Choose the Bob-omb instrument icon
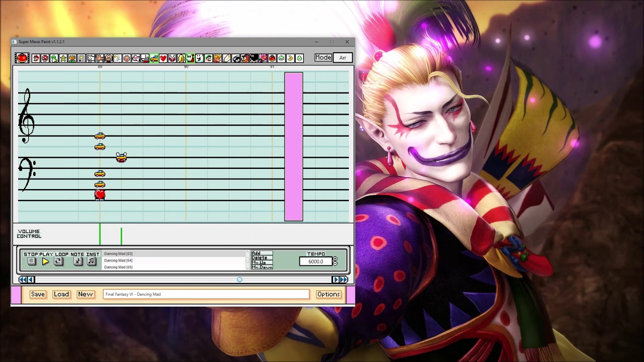644x362 pixels. pos(254,58)
